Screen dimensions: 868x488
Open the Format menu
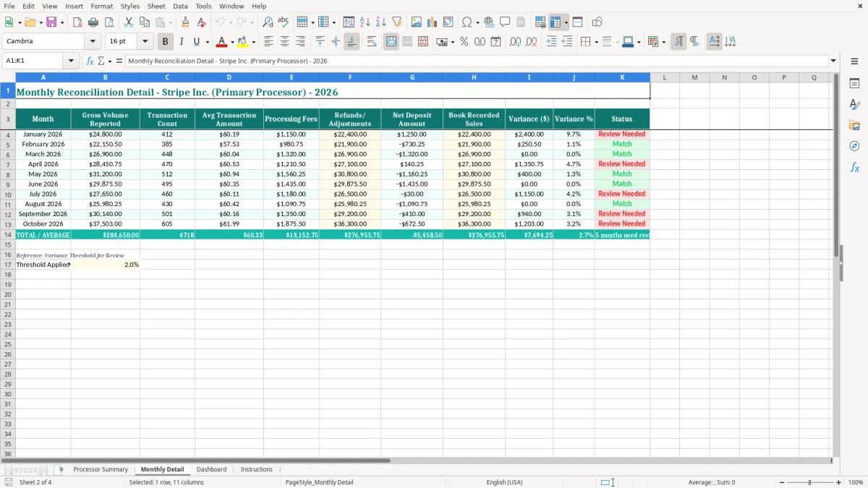(102, 6)
